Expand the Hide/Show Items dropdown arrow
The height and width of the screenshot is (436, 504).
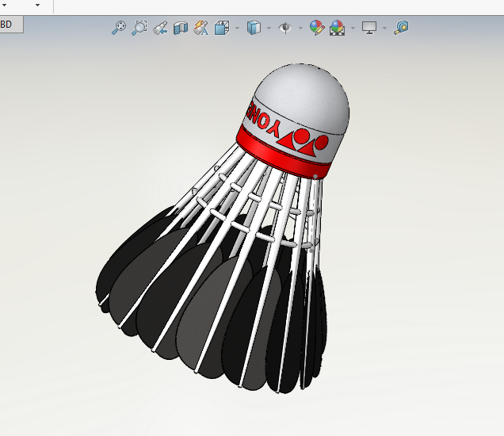pos(300,29)
